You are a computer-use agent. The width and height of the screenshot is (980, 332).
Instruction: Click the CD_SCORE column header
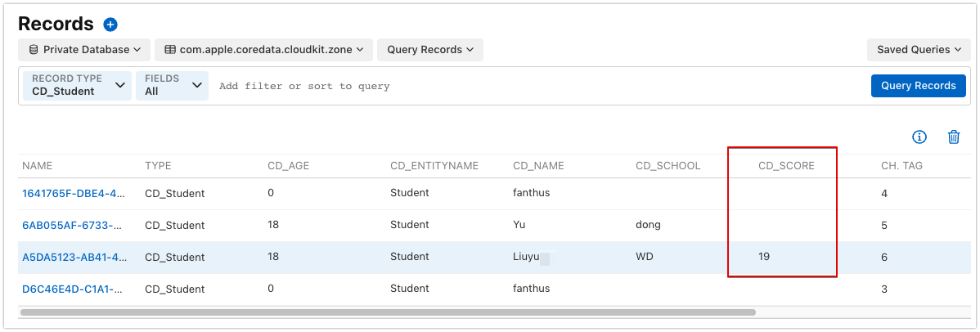tap(785, 166)
